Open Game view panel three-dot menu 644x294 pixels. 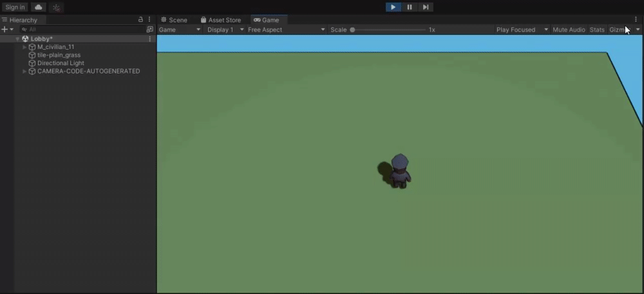point(636,19)
